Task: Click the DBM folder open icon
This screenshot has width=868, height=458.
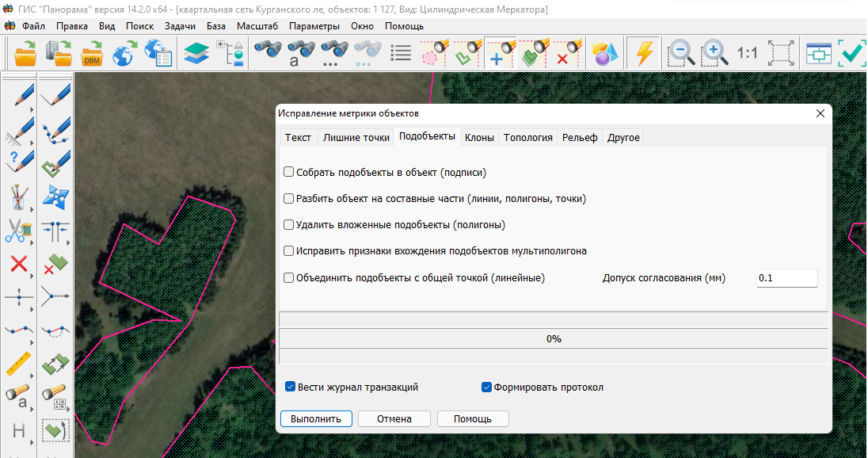Action: point(93,54)
